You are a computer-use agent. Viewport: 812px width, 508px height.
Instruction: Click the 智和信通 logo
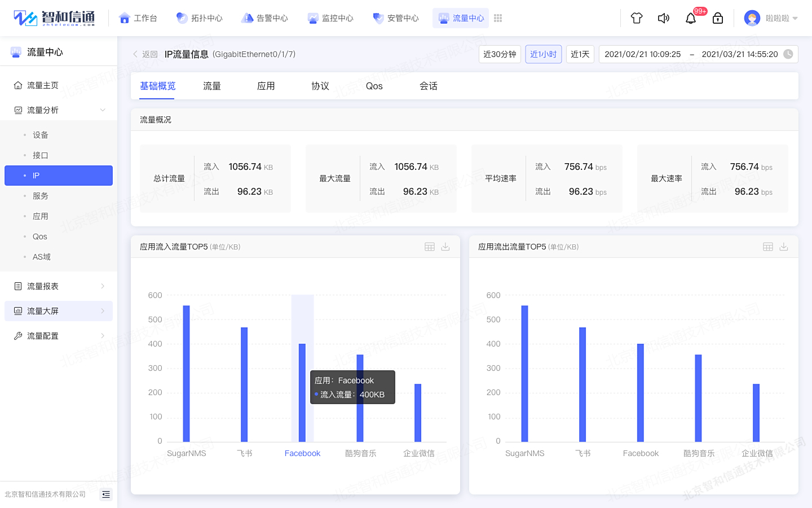pos(54,18)
